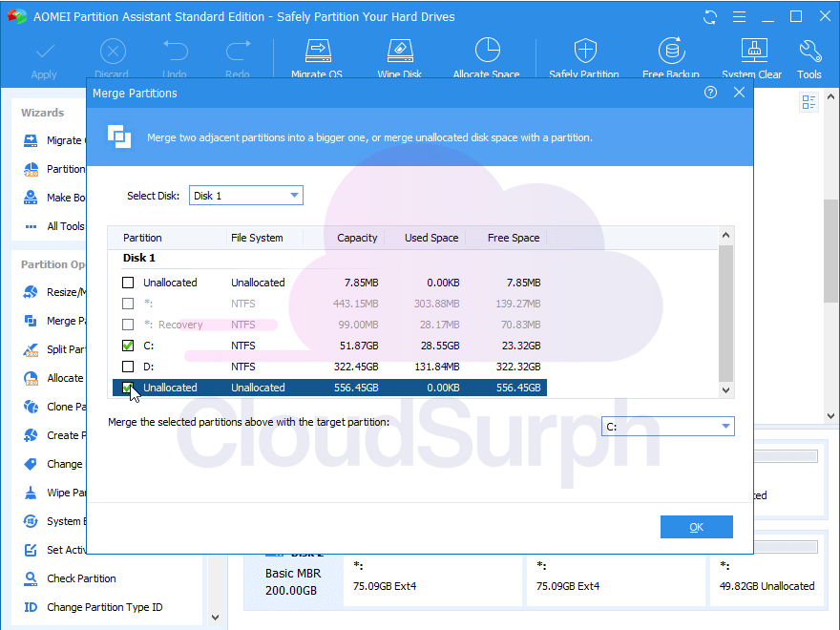Select Make Bootable wizard in sidebar
The width and height of the screenshot is (840, 630).
[x=53, y=198]
